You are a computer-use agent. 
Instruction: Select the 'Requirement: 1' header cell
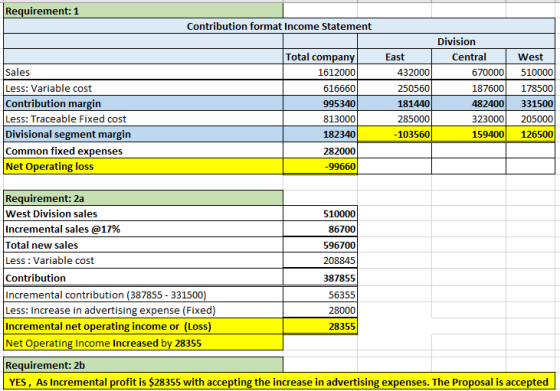pos(143,11)
